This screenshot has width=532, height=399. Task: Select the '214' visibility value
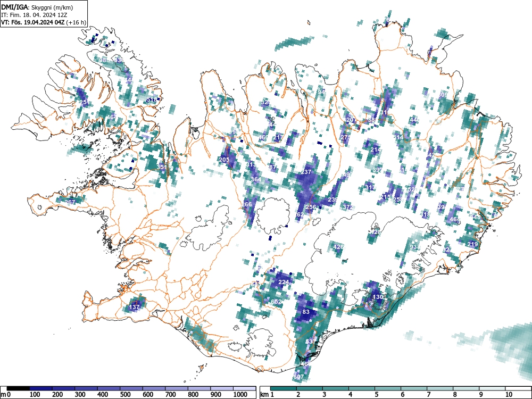376,149
